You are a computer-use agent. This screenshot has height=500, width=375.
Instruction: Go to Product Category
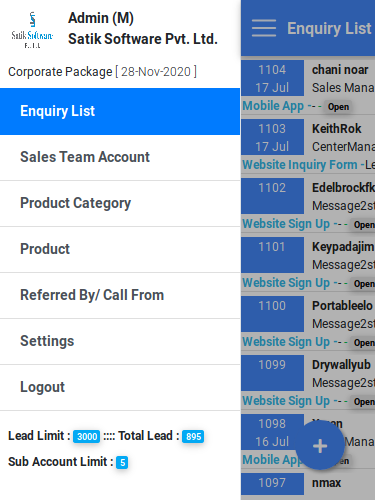[120, 203]
